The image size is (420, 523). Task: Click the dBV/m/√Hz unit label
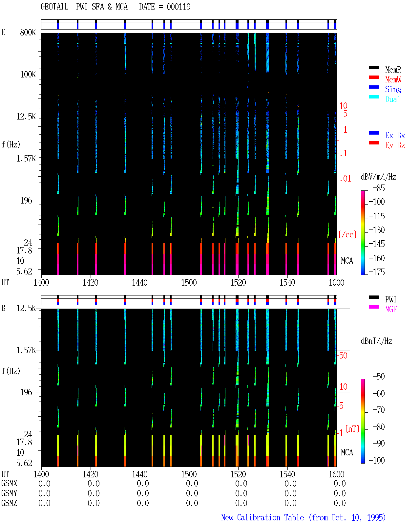(x=379, y=177)
